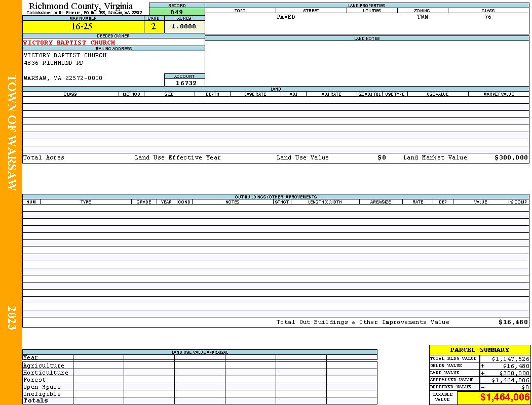
Task: Click the Richmond County, Virginia title
Action: pos(81,6)
